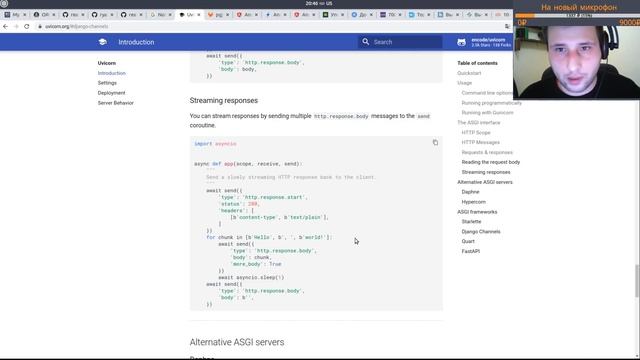Click Uvicorn heading in left sidebar
640x360 pixels.
click(x=107, y=63)
